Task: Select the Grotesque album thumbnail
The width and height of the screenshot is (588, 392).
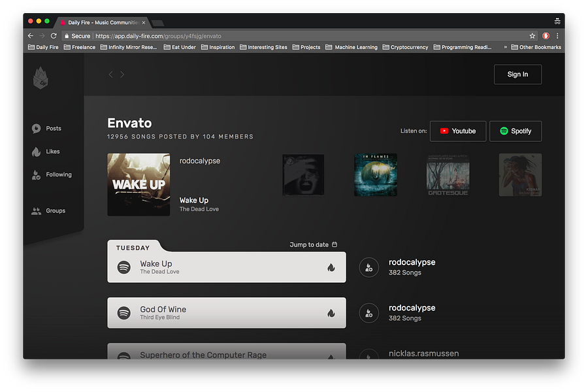Action: coord(448,175)
